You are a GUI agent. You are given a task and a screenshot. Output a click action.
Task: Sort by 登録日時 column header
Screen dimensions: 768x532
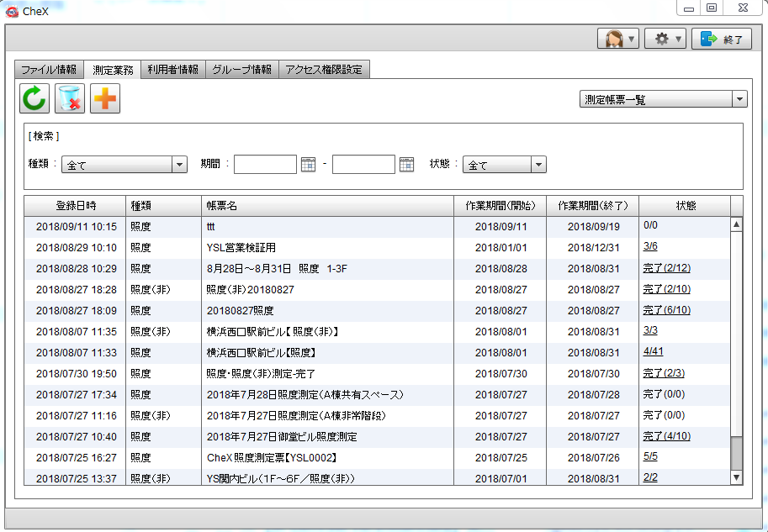(x=76, y=206)
